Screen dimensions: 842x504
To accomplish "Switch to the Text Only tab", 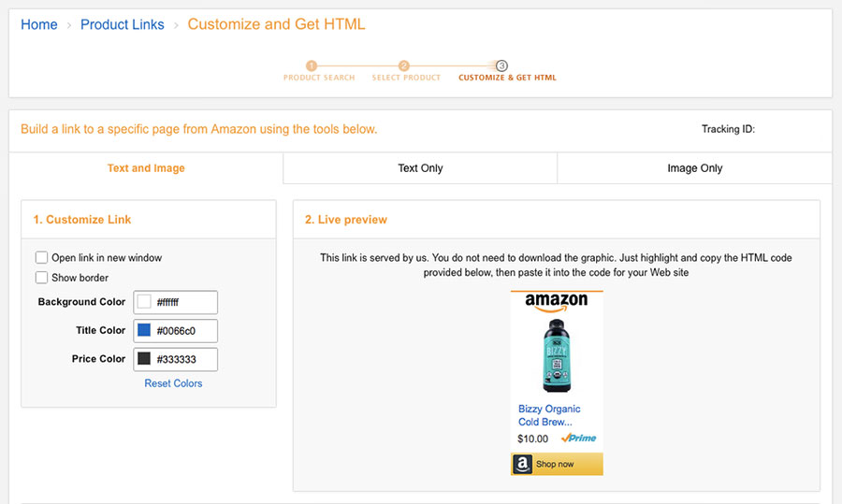I will click(x=420, y=168).
